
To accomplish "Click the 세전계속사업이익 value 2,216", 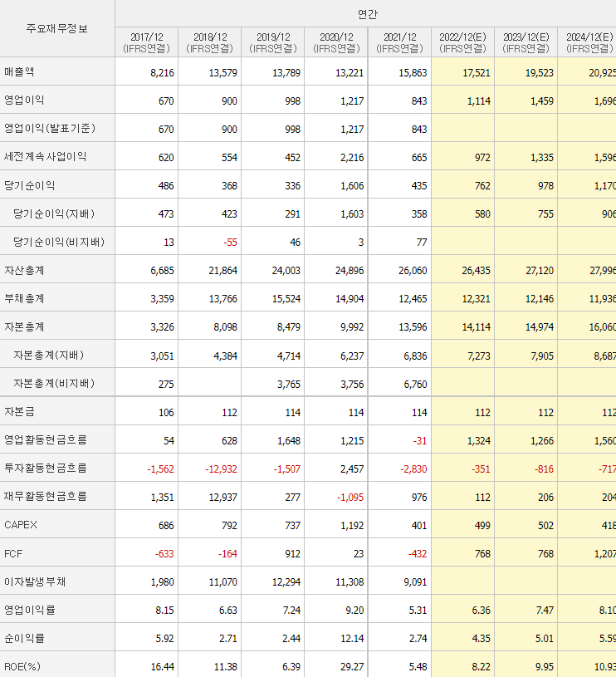I will point(352,158).
